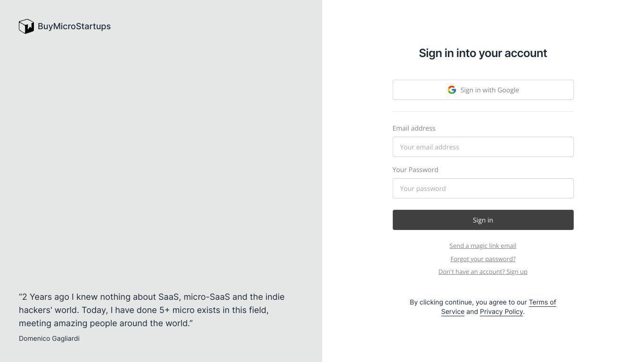Click the 'Service' word of Terms link
This screenshot has height=362, width=644.
[453, 312]
